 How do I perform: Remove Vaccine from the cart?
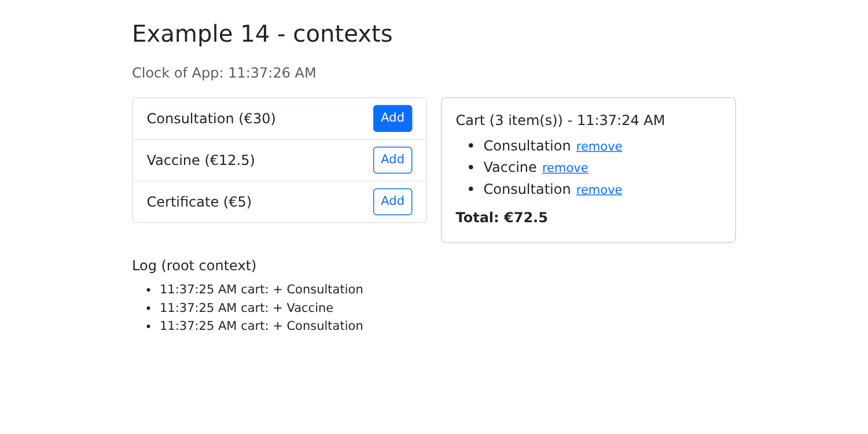pyautogui.click(x=565, y=168)
